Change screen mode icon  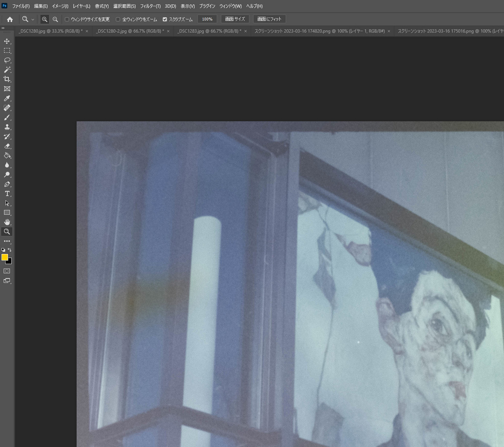point(7,281)
